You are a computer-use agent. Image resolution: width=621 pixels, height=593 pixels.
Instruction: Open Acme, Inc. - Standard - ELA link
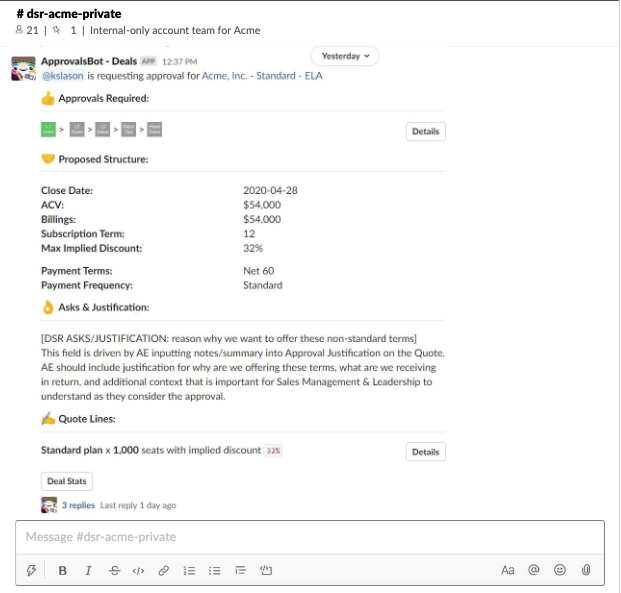(x=262, y=76)
